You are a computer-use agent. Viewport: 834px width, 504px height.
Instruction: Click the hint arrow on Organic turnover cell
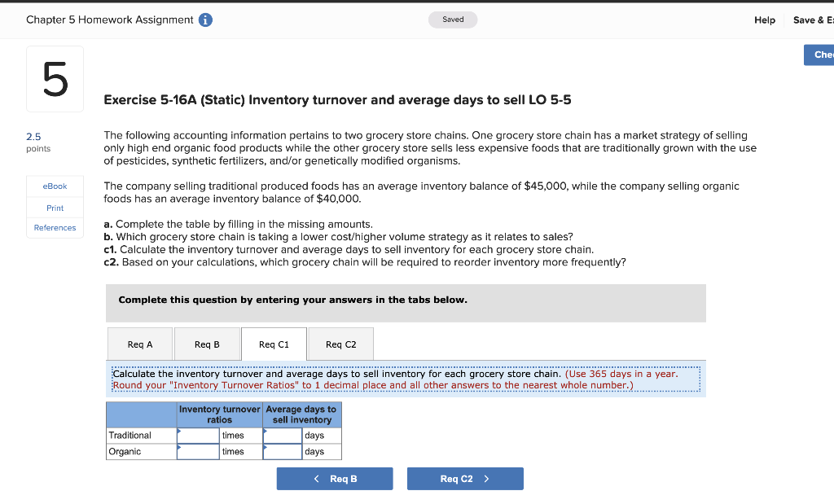coord(182,446)
